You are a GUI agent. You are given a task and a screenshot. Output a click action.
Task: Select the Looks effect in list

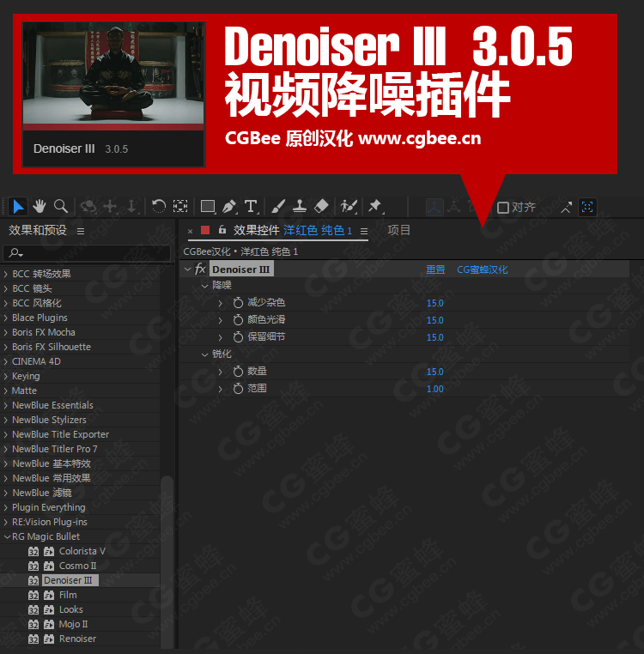pos(71,609)
